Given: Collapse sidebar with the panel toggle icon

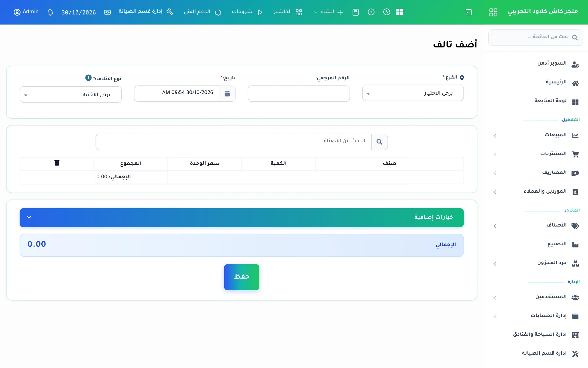Looking at the screenshot, I should pyautogui.click(x=469, y=12).
